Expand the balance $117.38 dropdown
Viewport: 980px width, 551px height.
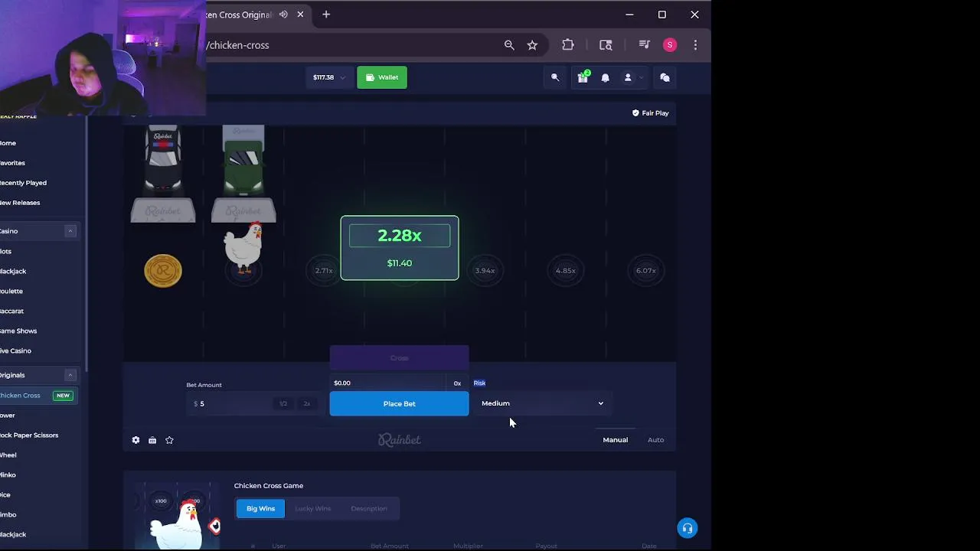(328, 77)
